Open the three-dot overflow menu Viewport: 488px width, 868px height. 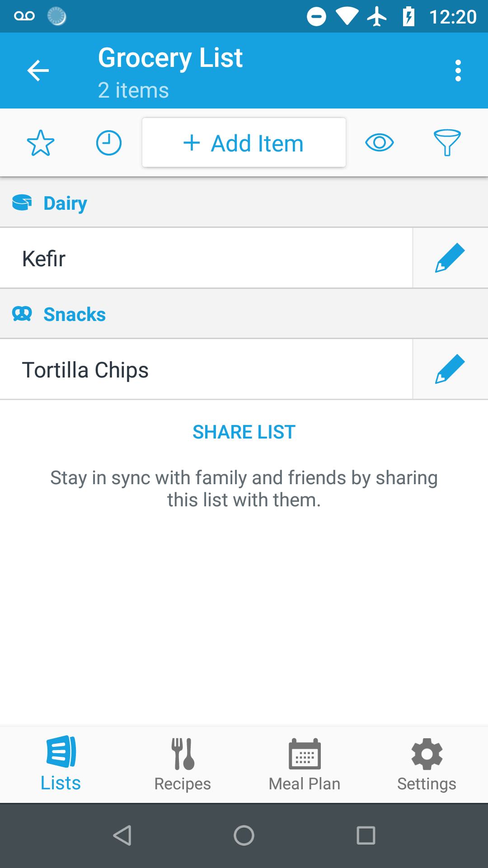458,71
